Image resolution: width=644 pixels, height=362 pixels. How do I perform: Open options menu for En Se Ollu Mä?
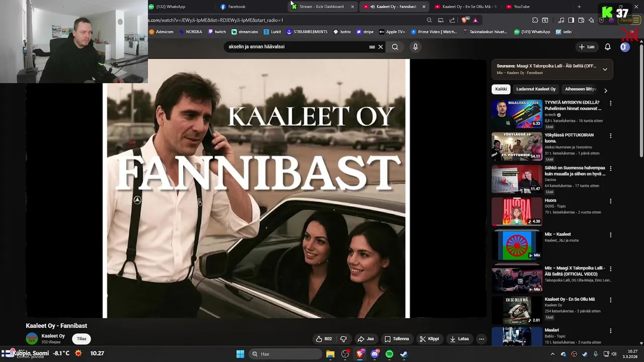pyautogui.click(x=611, y=300)
